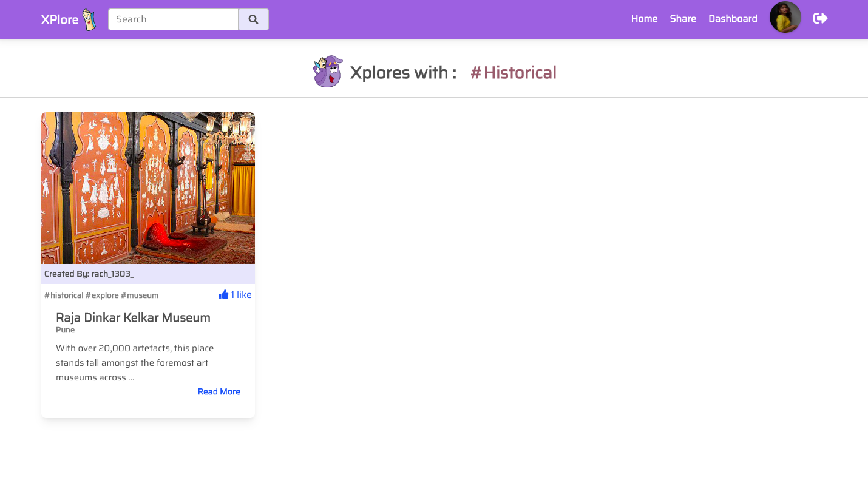This screenshot has width=868, height=486.
Task: Open the Read More link
Action: [x=219, y=391]
